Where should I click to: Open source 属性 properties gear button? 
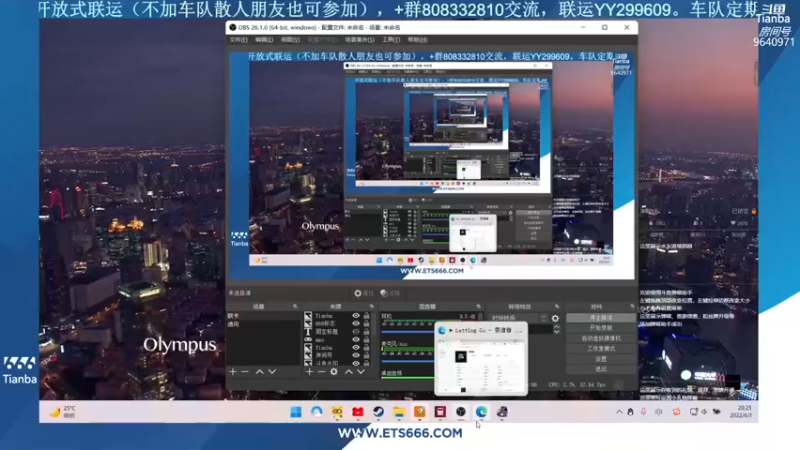(363, 293)
